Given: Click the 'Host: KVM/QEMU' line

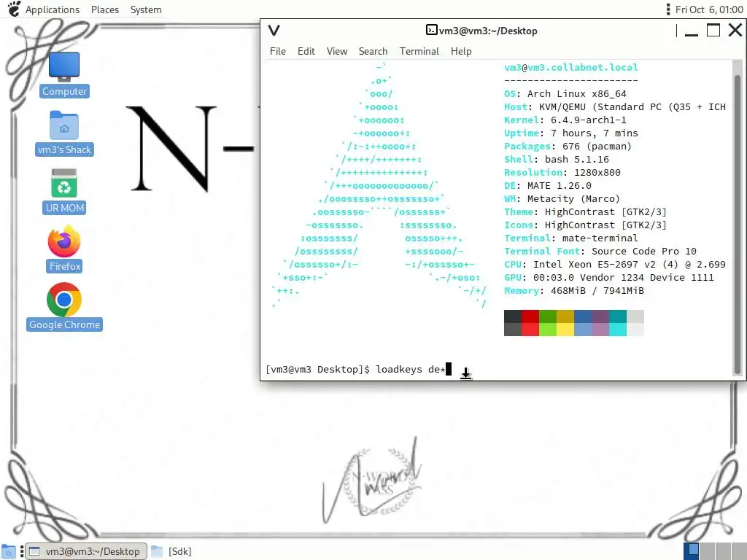Looking at the screenshot, I should click(614, 106).
